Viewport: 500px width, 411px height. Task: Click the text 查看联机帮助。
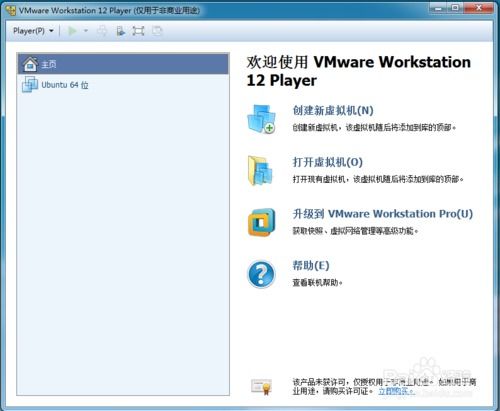click(x=317, y=283)
